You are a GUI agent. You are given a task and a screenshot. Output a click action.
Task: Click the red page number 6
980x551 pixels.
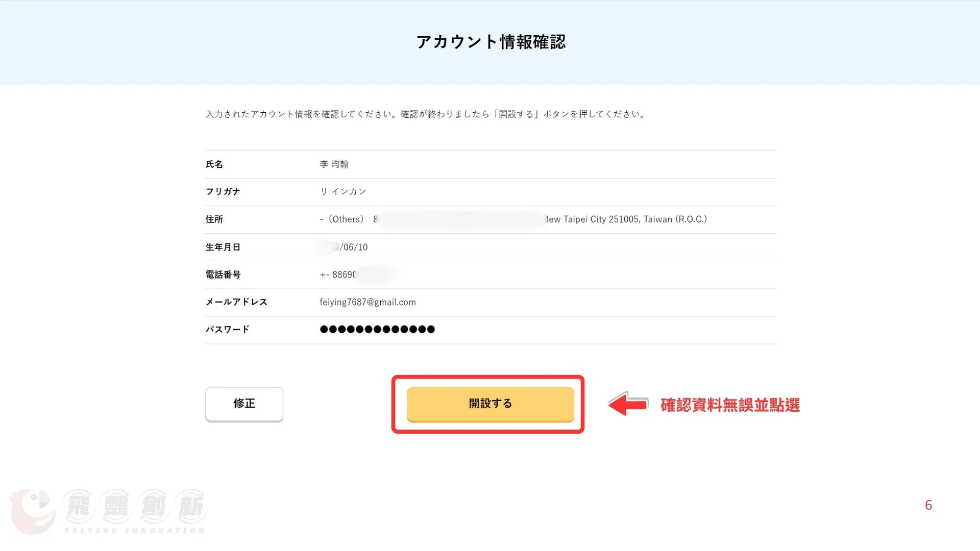[x=928, y=505]
